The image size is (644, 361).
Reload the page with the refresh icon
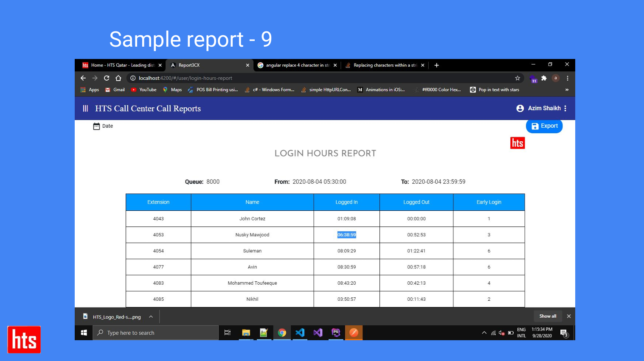107,78
